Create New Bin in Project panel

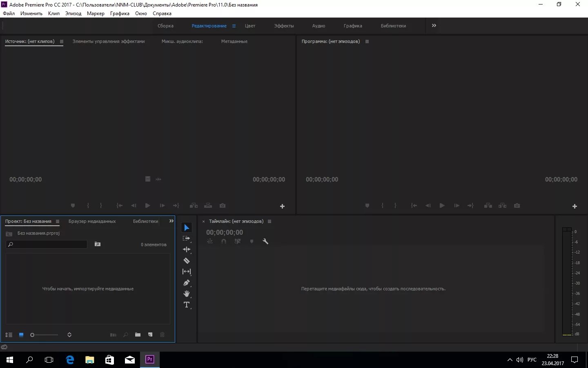click(x=138, y=335)
